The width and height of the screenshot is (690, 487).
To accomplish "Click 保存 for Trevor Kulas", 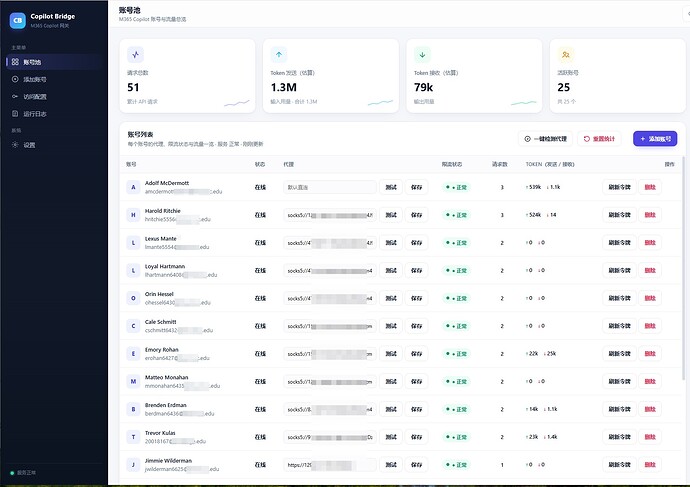I will [416, 437].
